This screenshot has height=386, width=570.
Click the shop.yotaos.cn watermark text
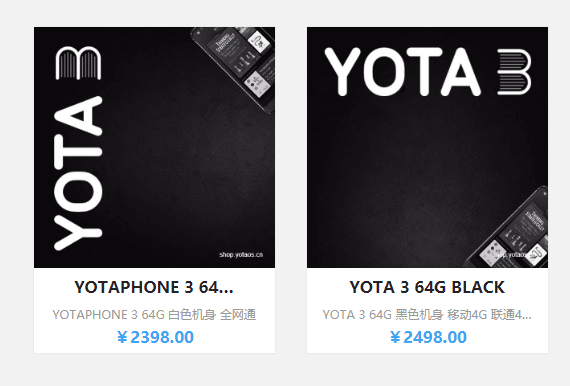[x=241, y=255]
